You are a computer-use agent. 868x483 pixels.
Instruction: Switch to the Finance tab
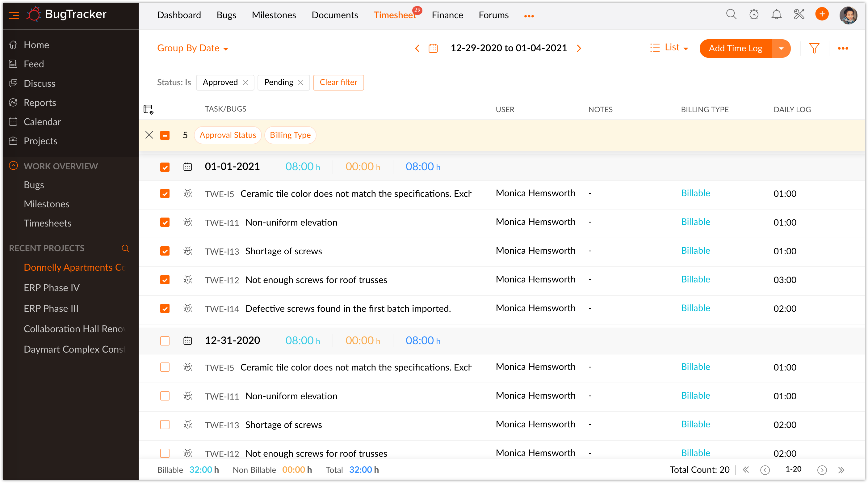[x=447, y=15]
